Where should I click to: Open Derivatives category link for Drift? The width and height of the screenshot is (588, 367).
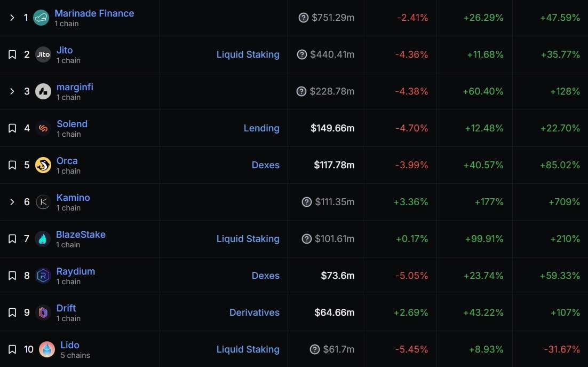click(255, 313)
